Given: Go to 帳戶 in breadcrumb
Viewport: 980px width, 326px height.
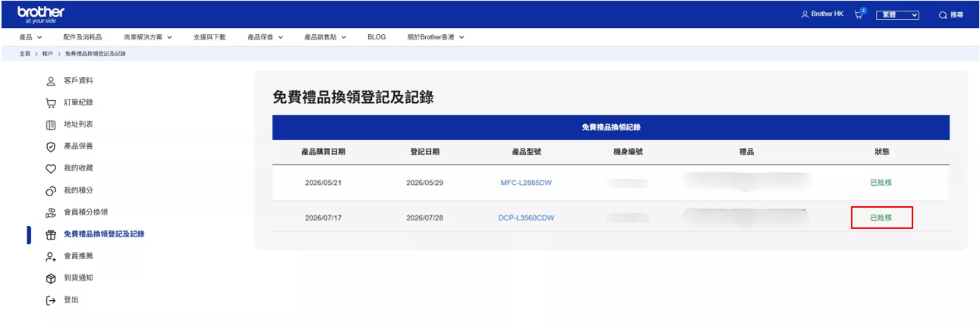Looking at the screenshot, I should click(x=47, y=53).
